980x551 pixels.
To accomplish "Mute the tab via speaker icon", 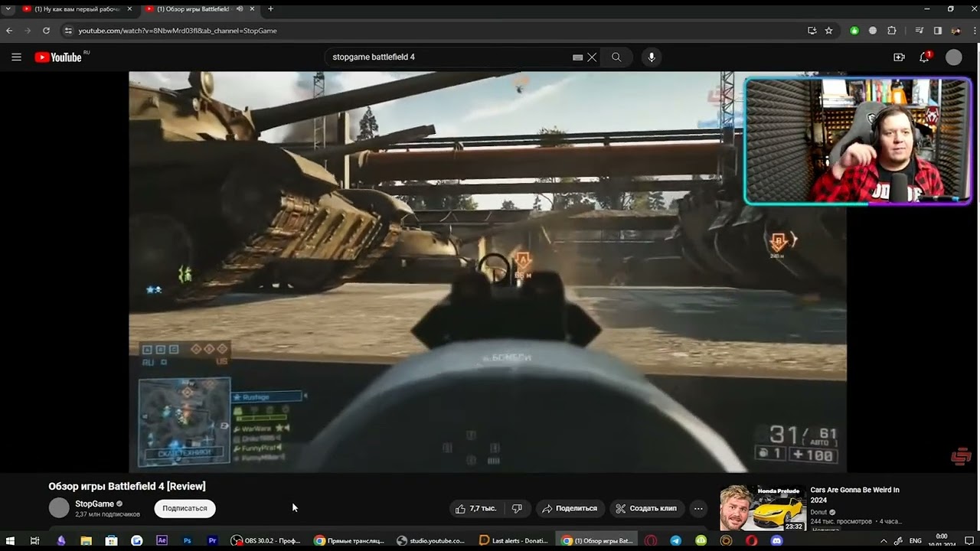I will tap(240, 9).
